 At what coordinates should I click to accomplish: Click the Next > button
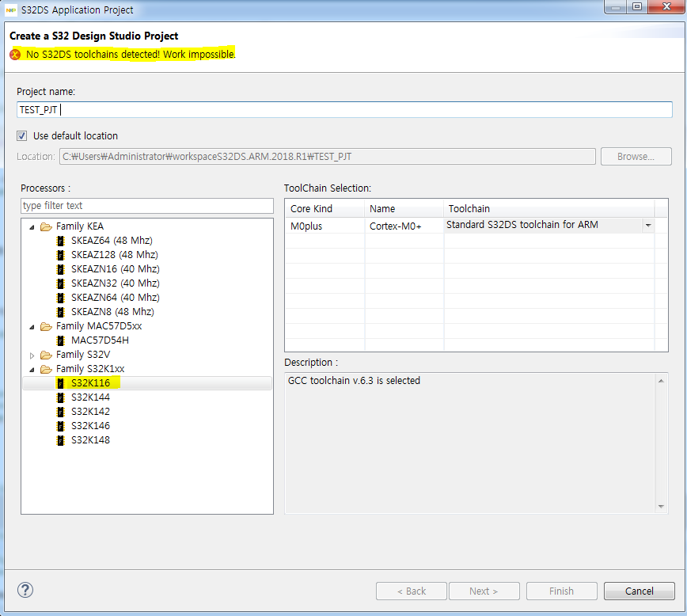[484, 591]
